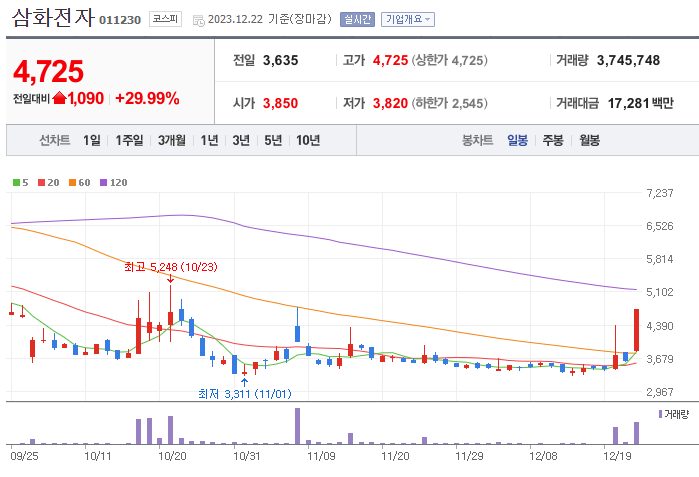699x477 pixels.
Task: Switch to 월봉 monthly candlestick chart
Action: click(589, 140)
